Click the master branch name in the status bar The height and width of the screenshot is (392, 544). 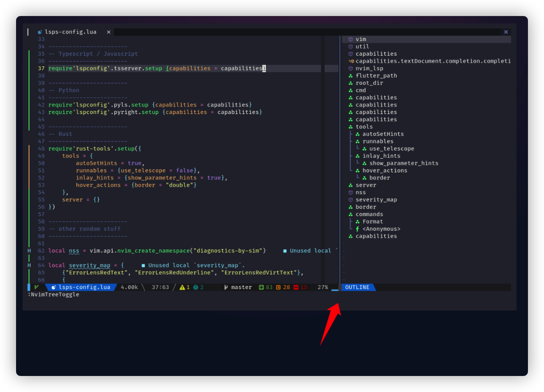pos(241,287)
